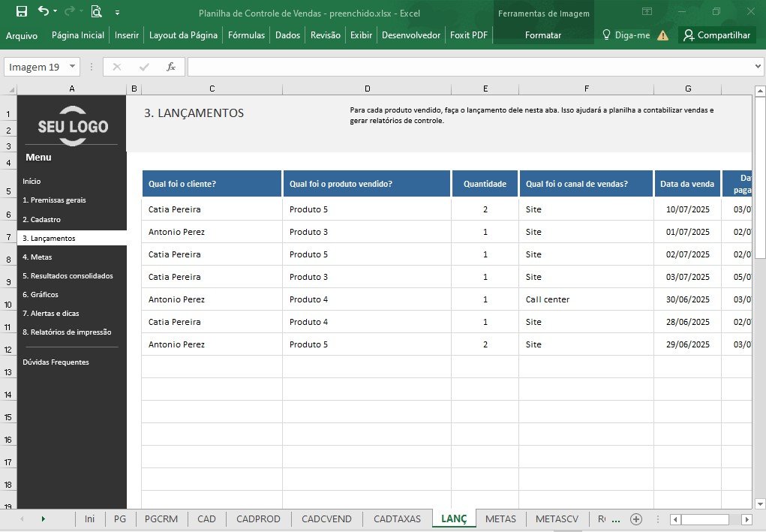Click the yellow warning triangle icon
This screenshot has height=532, width=766.
click(x=663, y=35)
